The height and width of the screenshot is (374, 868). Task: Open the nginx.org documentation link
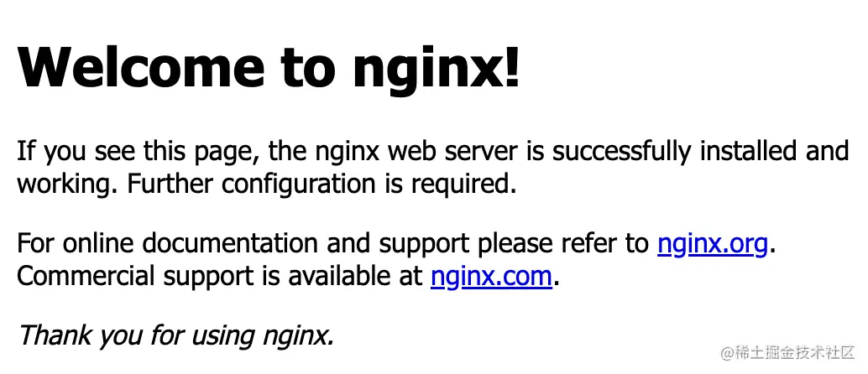(x=713, y=243)
